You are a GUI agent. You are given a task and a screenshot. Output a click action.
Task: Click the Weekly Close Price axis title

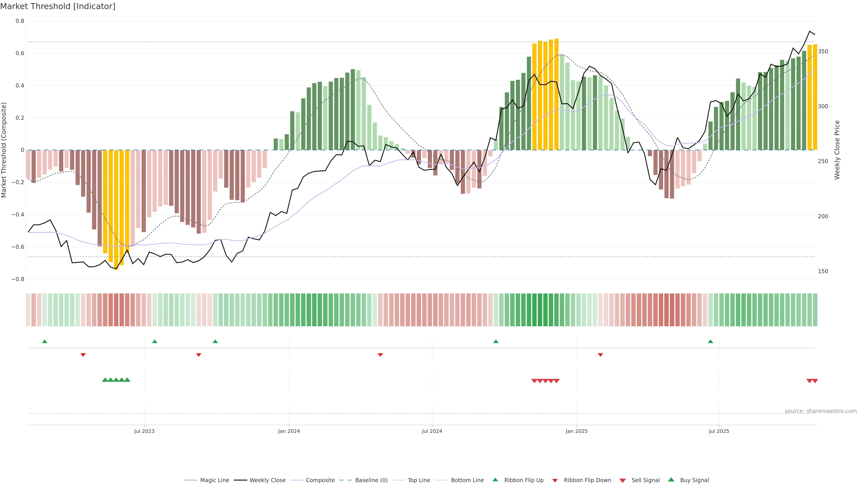(x=837, y=150)
